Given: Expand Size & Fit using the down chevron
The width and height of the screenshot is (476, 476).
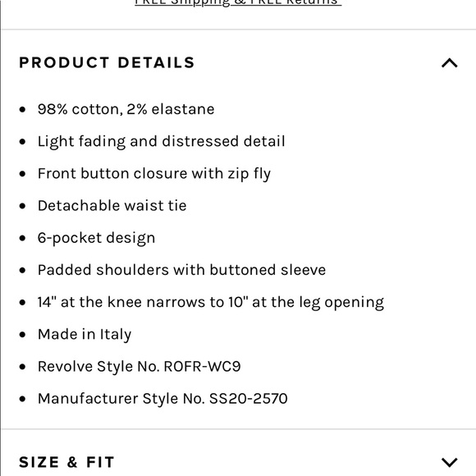Looking at the screenshot, I should tap(449, 462).
